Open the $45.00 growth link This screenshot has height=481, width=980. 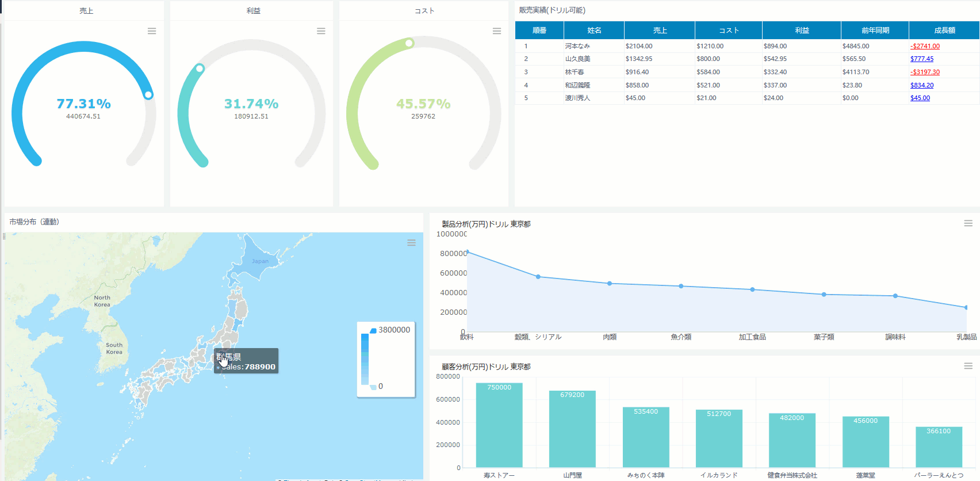(920, 98)
